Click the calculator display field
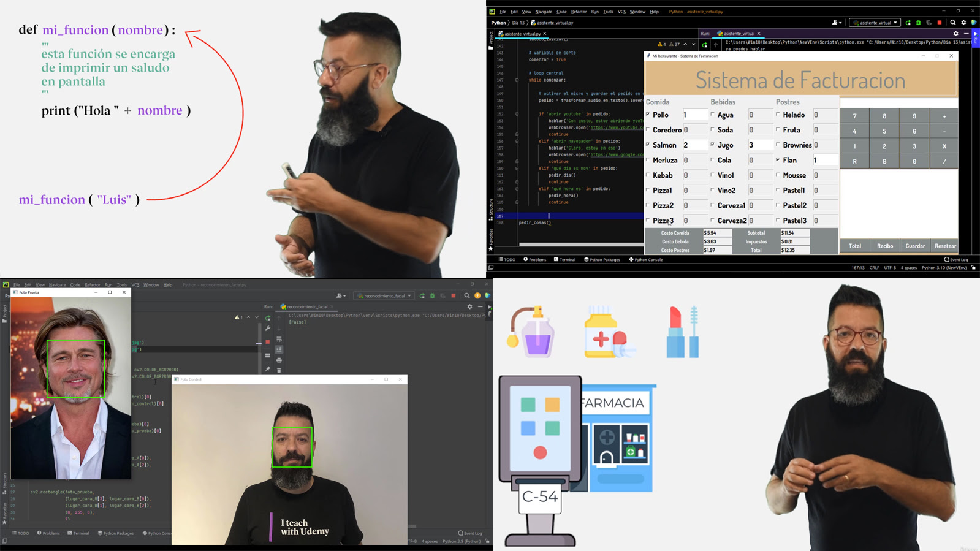This screenshot has height=551, width=980. pyautogui.click(x=898, y=102)
